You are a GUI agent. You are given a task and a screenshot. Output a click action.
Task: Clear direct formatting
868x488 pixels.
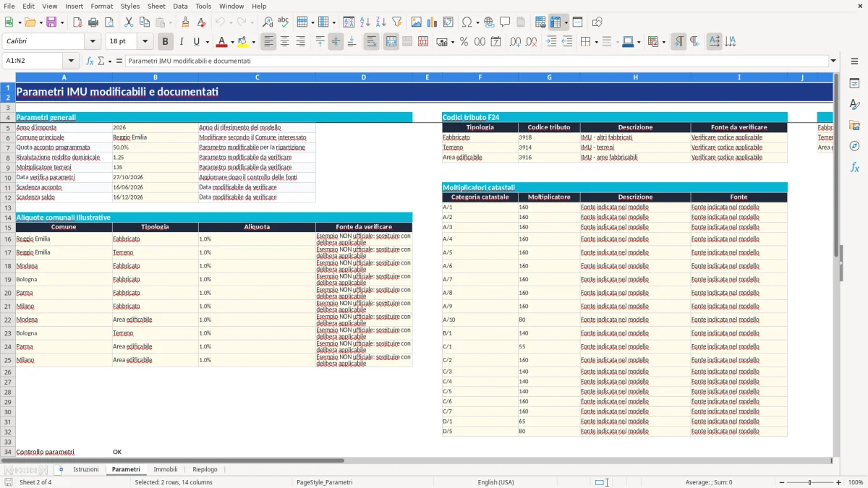pyautogui.click(x=201, y=22)
